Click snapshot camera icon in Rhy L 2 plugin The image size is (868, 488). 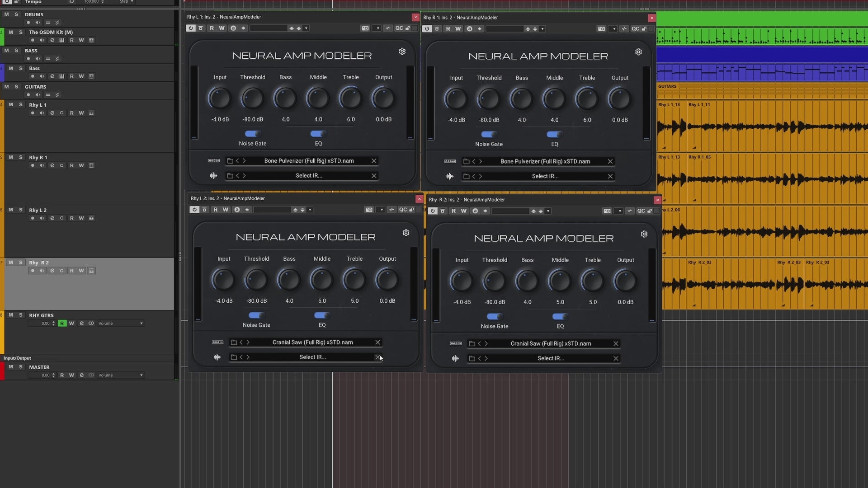click(x=369, y=210)
